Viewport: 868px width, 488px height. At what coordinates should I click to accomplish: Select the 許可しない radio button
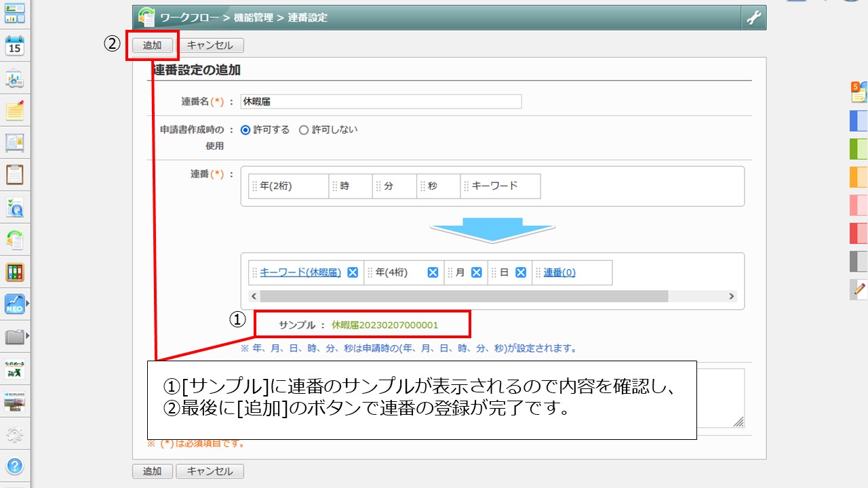pos(303,129)
